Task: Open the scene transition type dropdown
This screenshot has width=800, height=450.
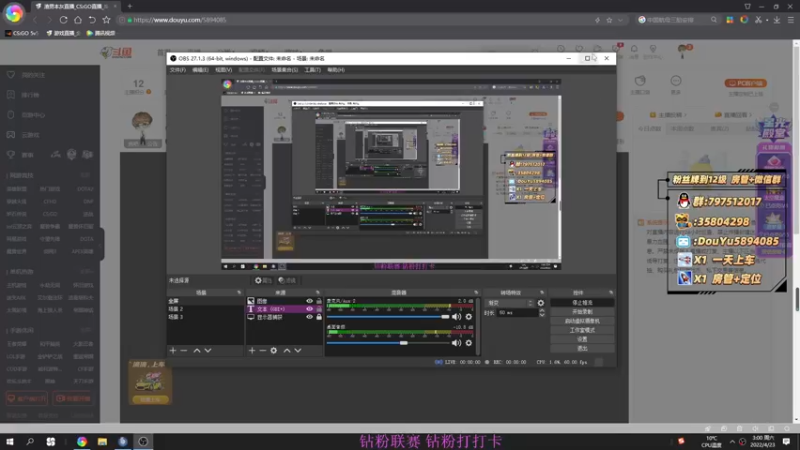Action: tap(509, 303)
